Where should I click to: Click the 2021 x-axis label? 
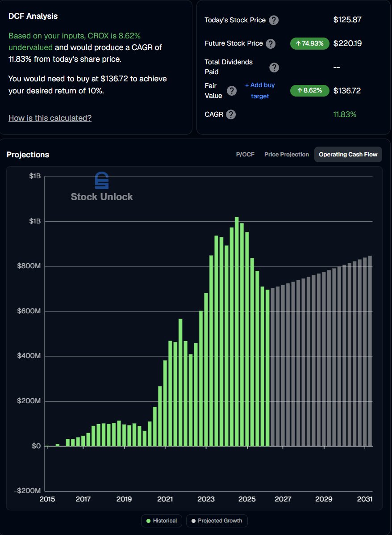165,499
